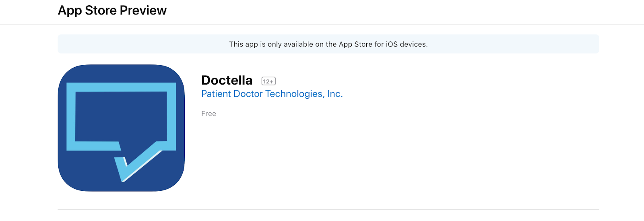Click the 12+ age rating badge
The width and height of the screenshot is (644, 221).
click(268, 81)
